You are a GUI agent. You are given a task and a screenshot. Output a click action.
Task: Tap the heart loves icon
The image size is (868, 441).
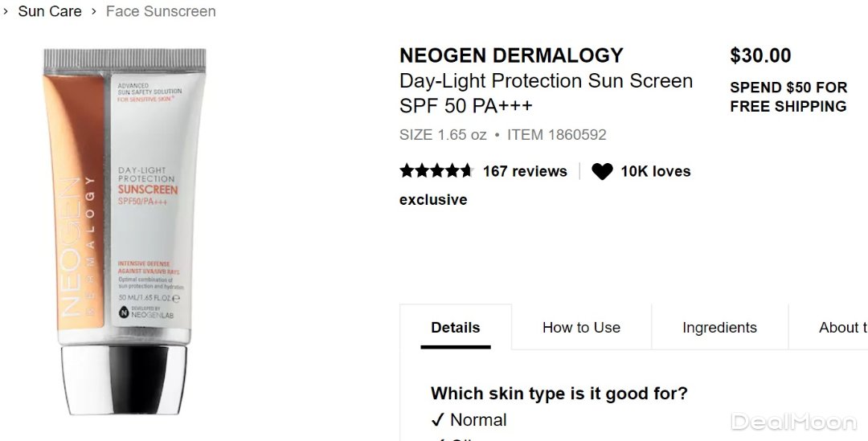pyautogui.click(x=602, y=171)
